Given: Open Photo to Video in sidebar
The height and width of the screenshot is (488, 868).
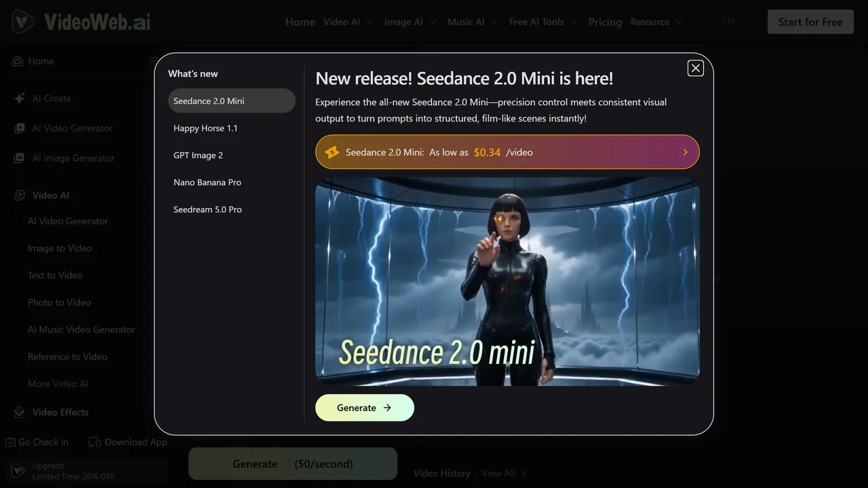Looking at the screenshot, I should click(59, 302).
